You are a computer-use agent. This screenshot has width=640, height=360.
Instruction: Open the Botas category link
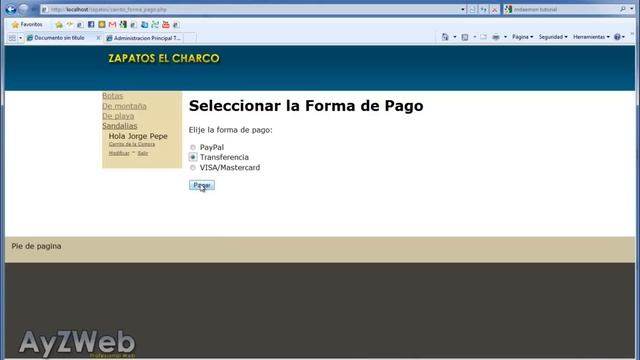click(112, 96)
